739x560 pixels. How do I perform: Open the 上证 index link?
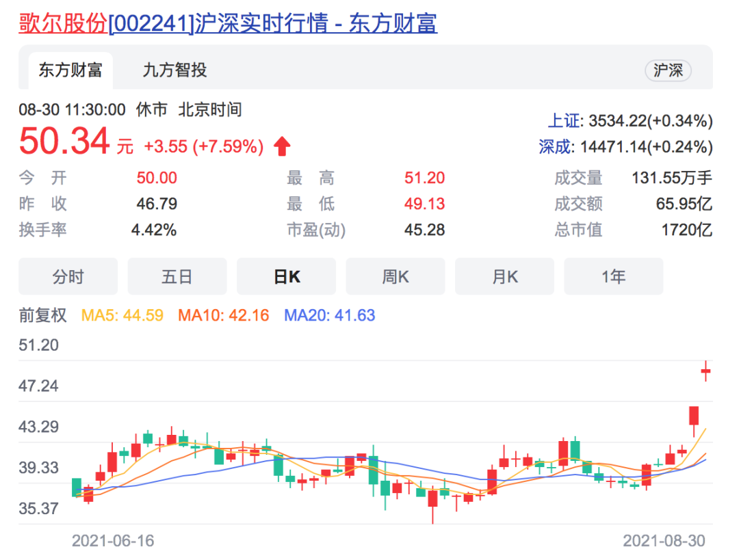coord(563,122)
